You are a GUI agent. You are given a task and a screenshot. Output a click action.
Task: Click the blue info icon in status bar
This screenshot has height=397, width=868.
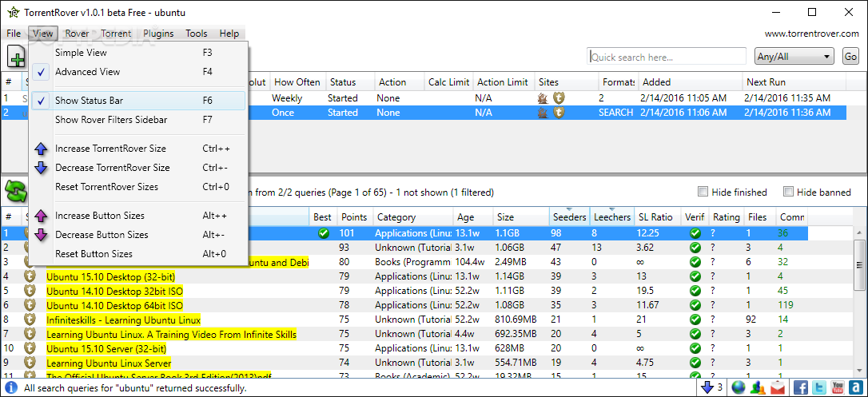click(12, 388)
